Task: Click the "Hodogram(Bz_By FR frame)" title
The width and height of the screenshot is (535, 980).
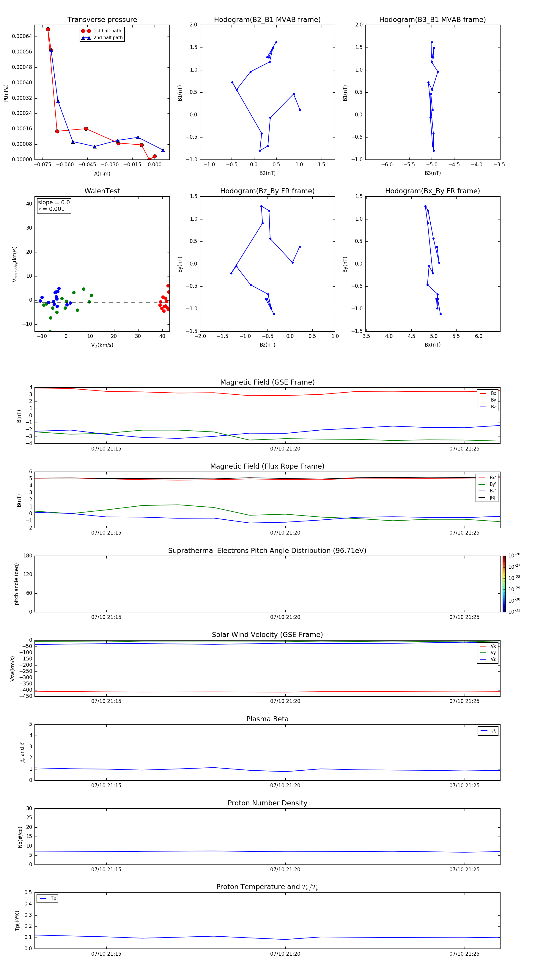Action: click(267, 191)
